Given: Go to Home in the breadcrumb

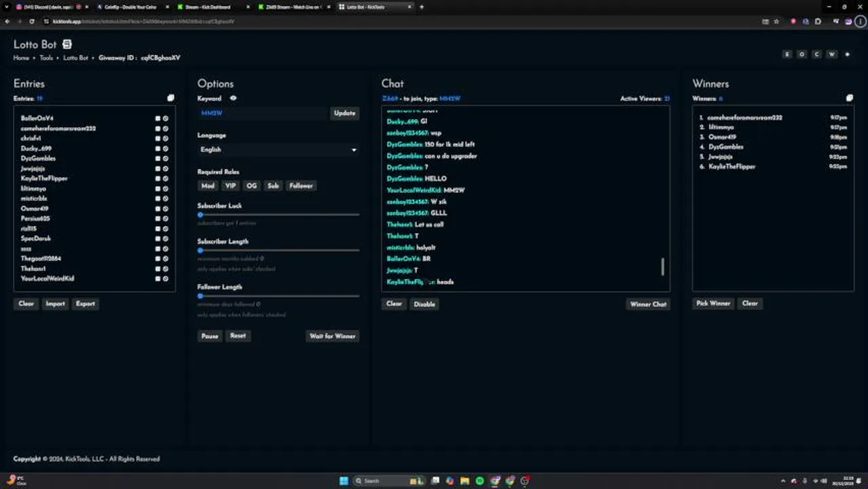Looking at the screenshot, I should pyautogui.click(x=21, y=58).
